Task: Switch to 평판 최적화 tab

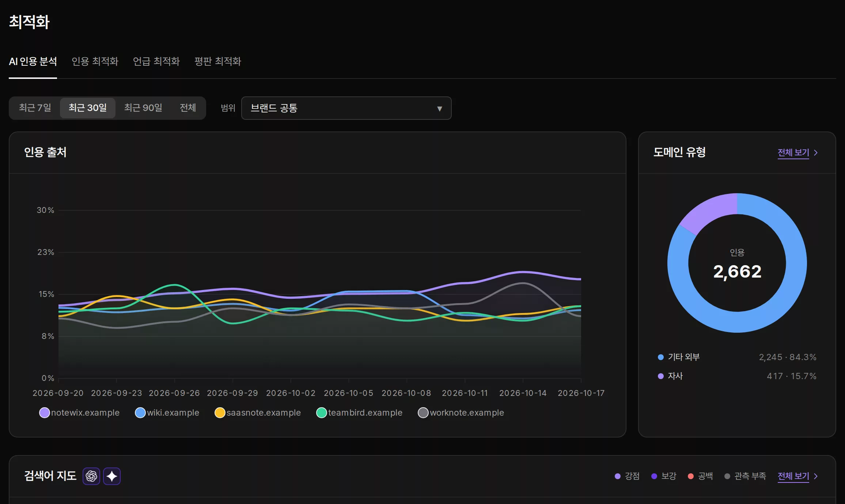Action: tap(218, 61)
